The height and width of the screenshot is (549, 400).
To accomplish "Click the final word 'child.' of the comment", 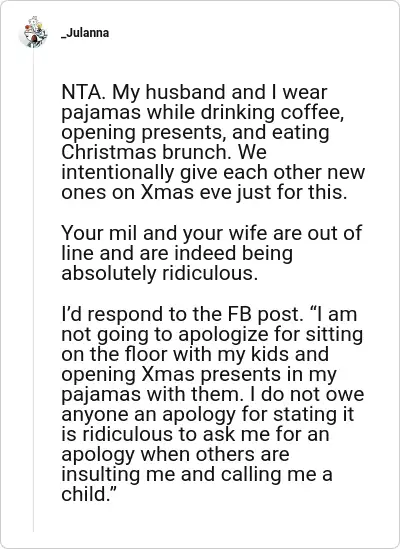I will coord(89,494).
